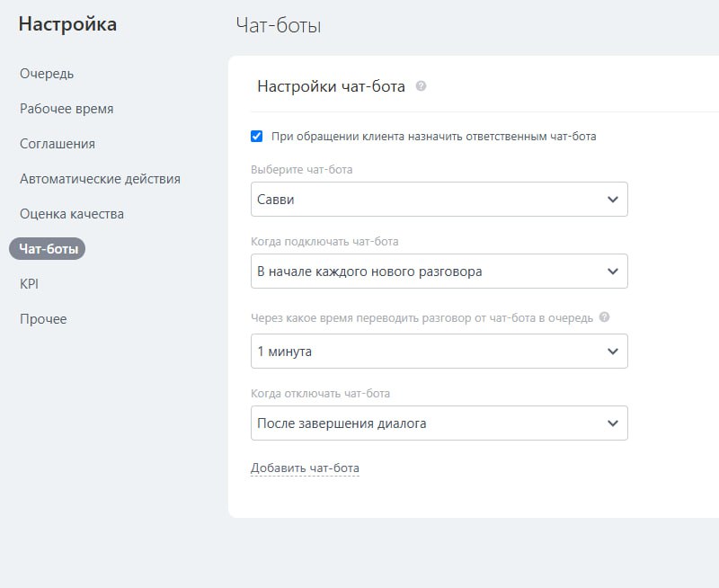Screen dimensions: 719x588
Task: Click the chevron arrow of Савви selector
Action: (613, 200)
